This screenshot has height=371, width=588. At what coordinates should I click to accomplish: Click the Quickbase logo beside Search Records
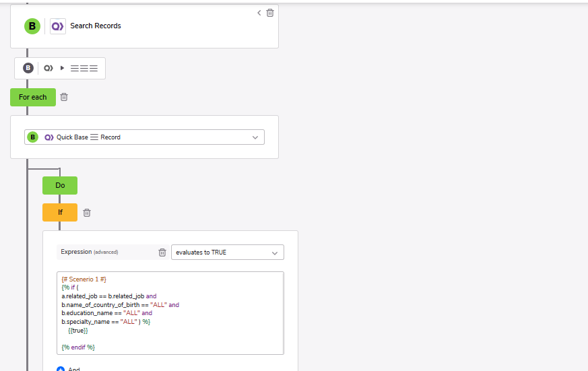(58, 26)
